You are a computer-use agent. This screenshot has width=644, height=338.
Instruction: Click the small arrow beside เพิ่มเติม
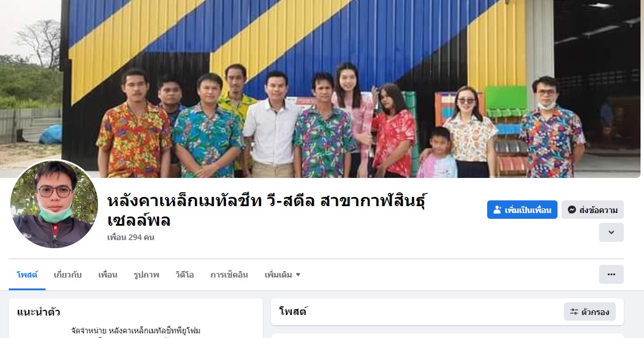[298, 275]
